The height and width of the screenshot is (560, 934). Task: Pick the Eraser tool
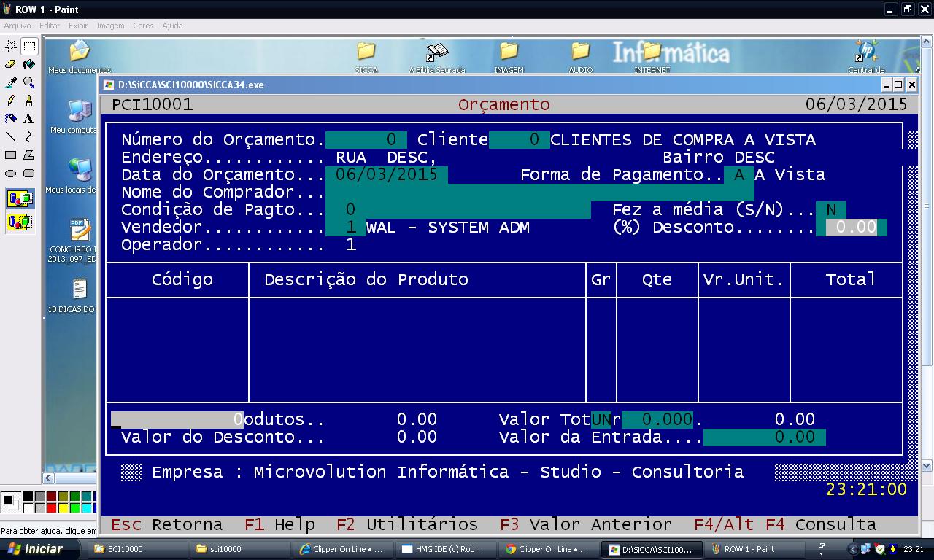tap(11, 64)
